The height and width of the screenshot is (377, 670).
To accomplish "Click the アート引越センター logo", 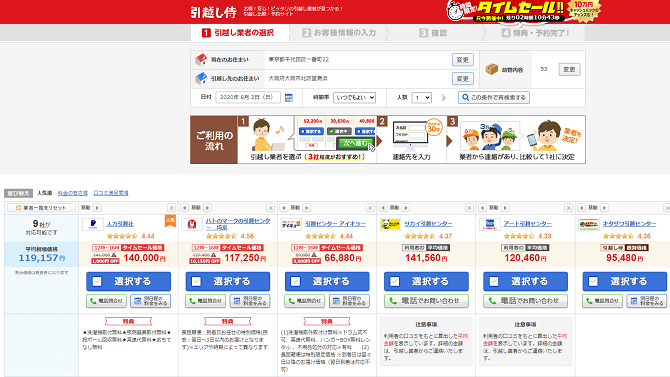I will (489, 224).
